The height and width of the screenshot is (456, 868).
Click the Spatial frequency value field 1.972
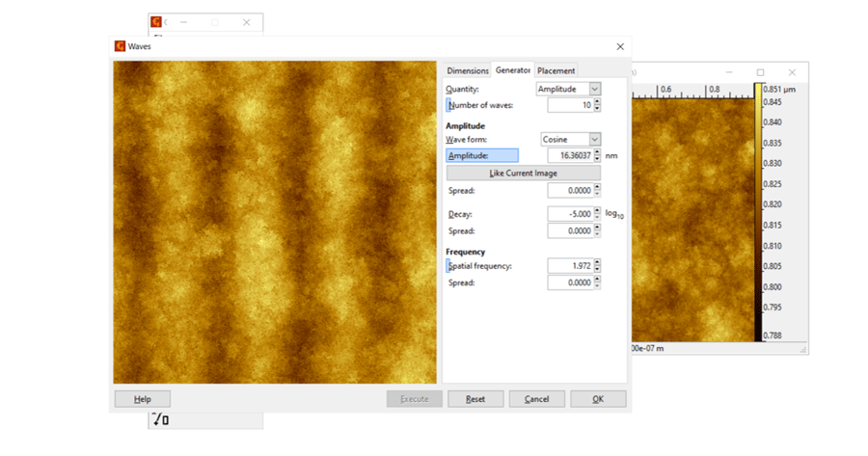570,266
